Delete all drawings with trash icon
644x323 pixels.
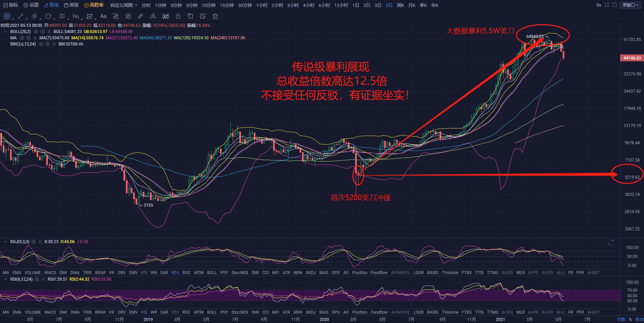[215, 16]
